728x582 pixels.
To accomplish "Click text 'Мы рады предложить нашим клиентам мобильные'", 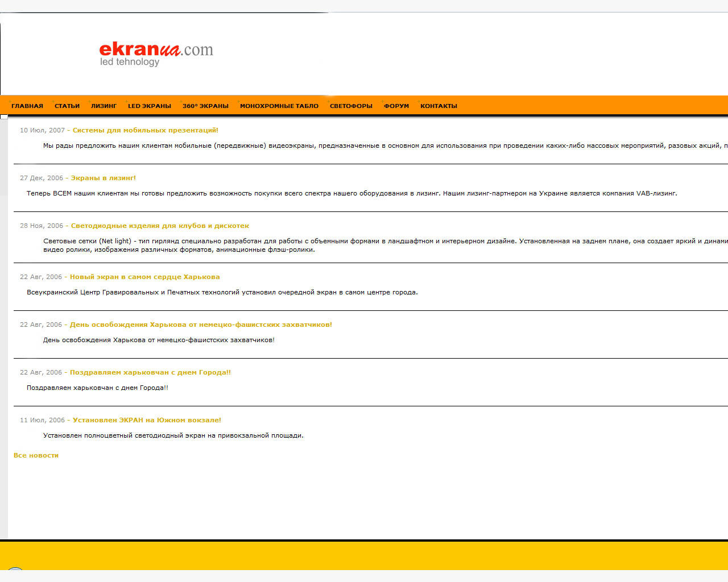I will [x=127, y=145].
